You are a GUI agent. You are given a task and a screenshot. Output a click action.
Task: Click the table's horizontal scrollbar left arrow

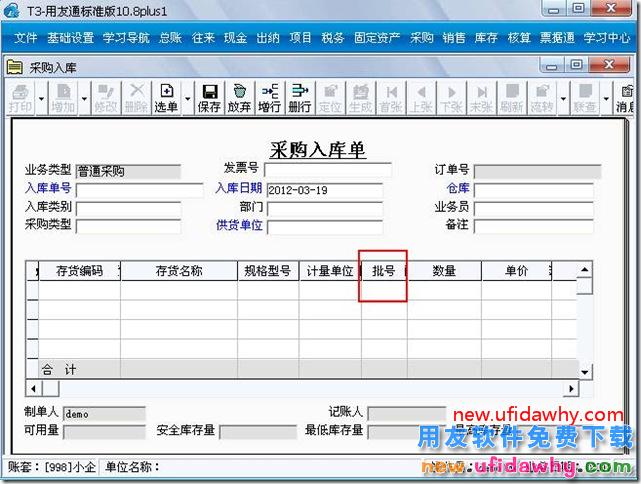[34, 388]
